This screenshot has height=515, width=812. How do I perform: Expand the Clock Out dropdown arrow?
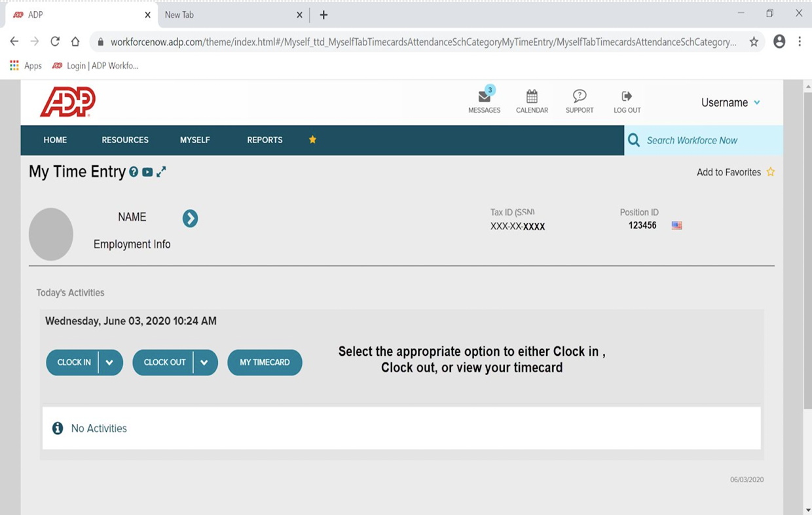(204, 362)
